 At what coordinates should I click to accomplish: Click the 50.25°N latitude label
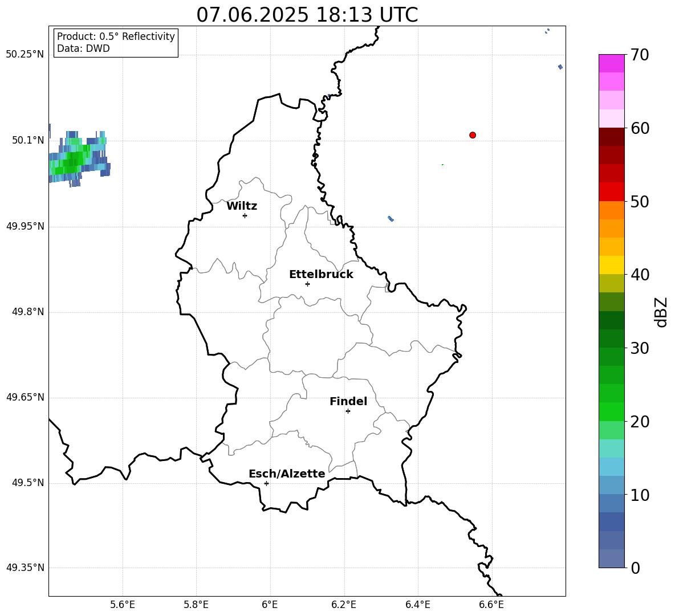[x=25, y=55]
